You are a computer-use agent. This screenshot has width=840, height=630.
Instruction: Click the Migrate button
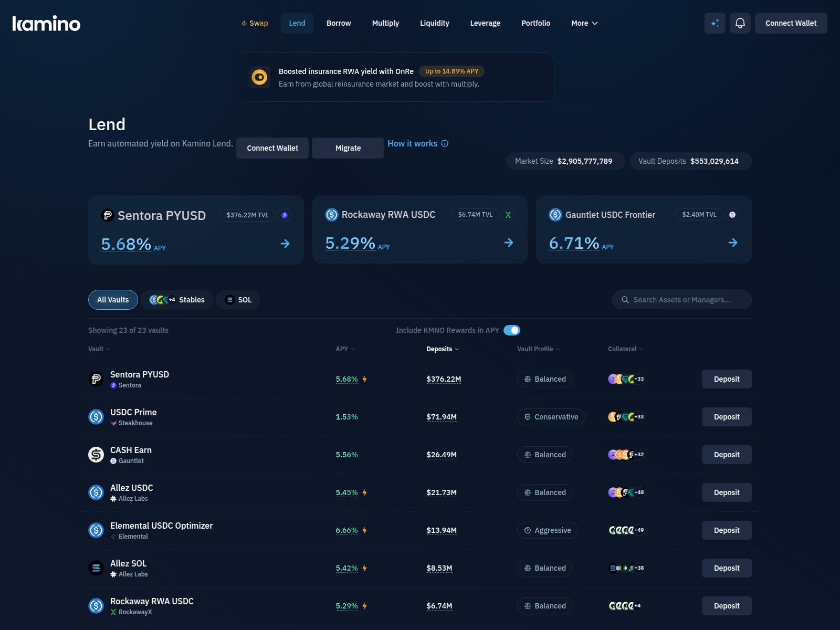point(348,148)
